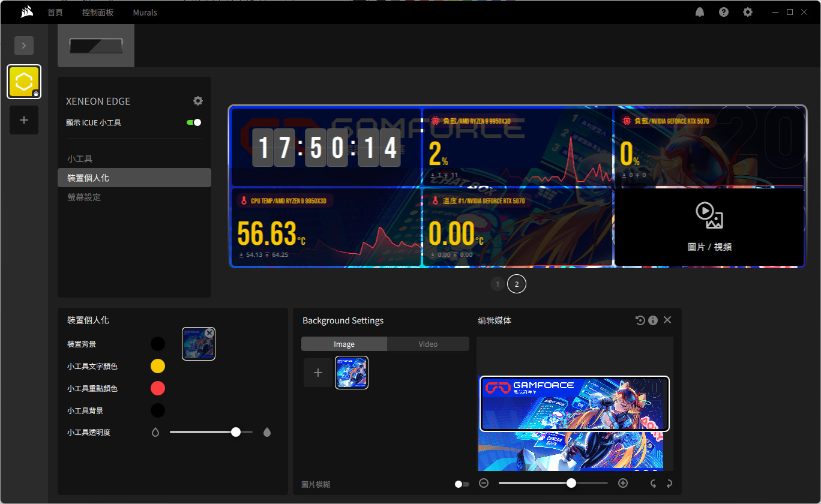Viewport: 821px width, 504px height.
Task: Rotate the media clockwise
Action: coord(669,483)
